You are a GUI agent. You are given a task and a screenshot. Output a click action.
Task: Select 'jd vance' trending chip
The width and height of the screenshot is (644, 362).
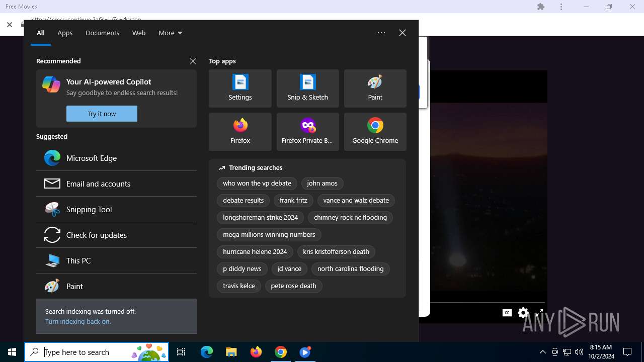tap(289, 269)
